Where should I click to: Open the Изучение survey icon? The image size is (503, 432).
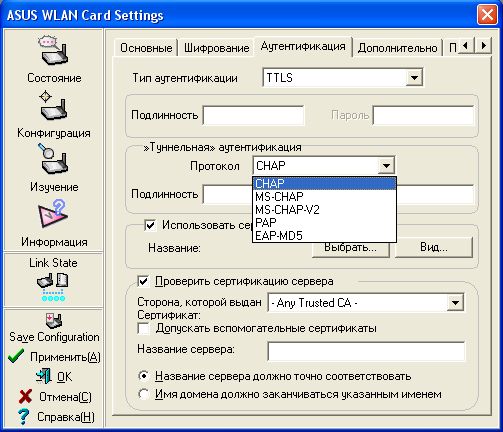click(x=54, y=159)
